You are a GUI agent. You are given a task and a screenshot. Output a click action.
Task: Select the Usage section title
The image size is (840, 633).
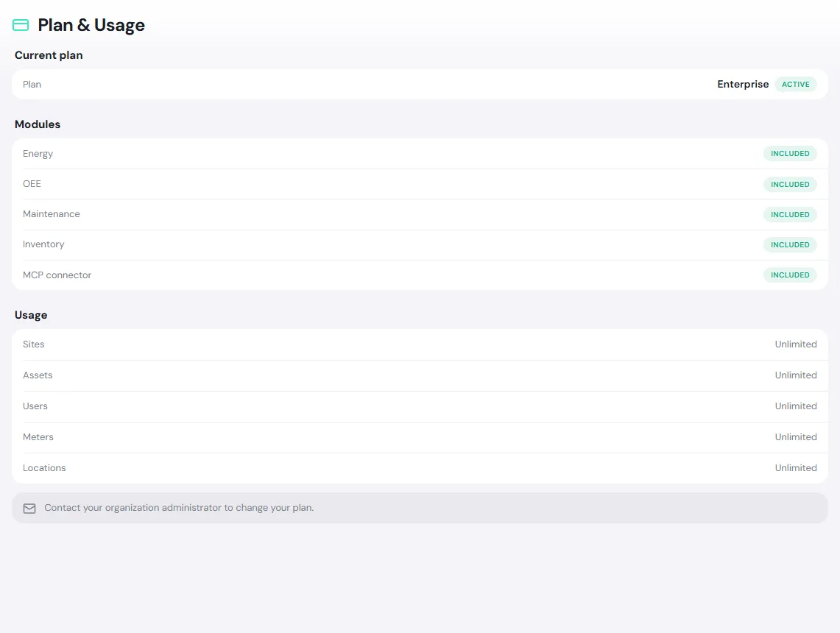(x=31, y=315)
